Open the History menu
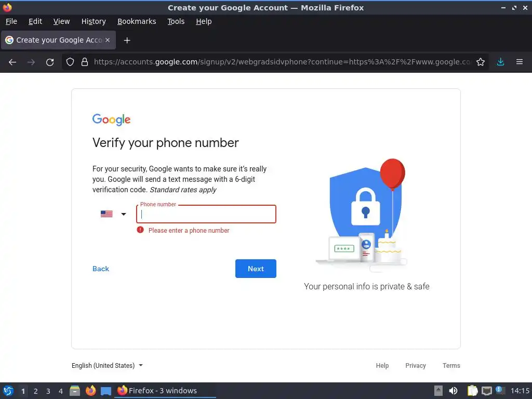 point(94,21)
